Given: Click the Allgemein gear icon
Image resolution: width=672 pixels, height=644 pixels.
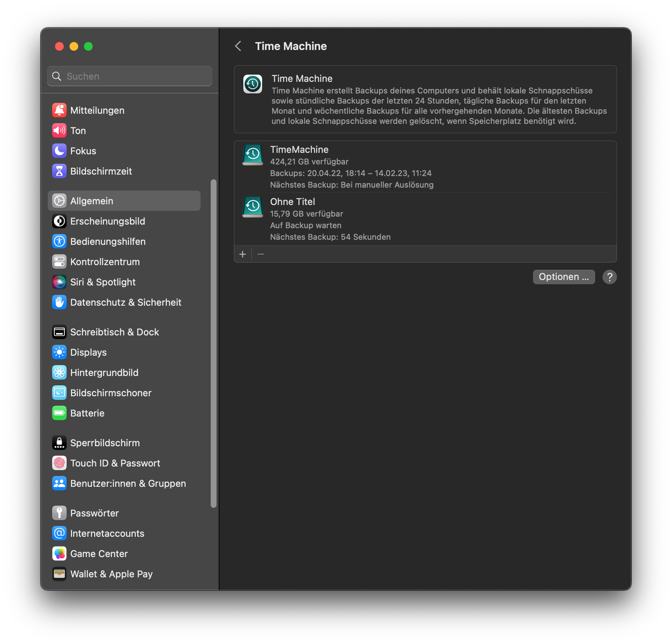Looking at the screenshot, I should [59, 201].
